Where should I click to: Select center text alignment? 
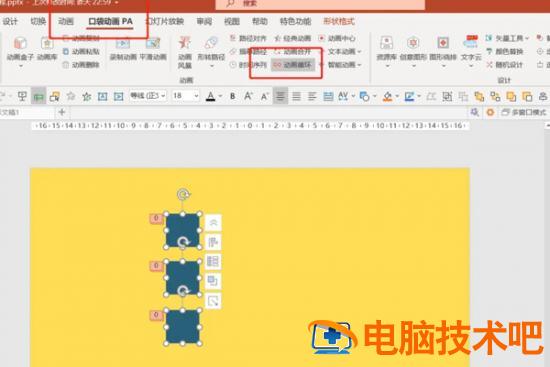(280, 96)
